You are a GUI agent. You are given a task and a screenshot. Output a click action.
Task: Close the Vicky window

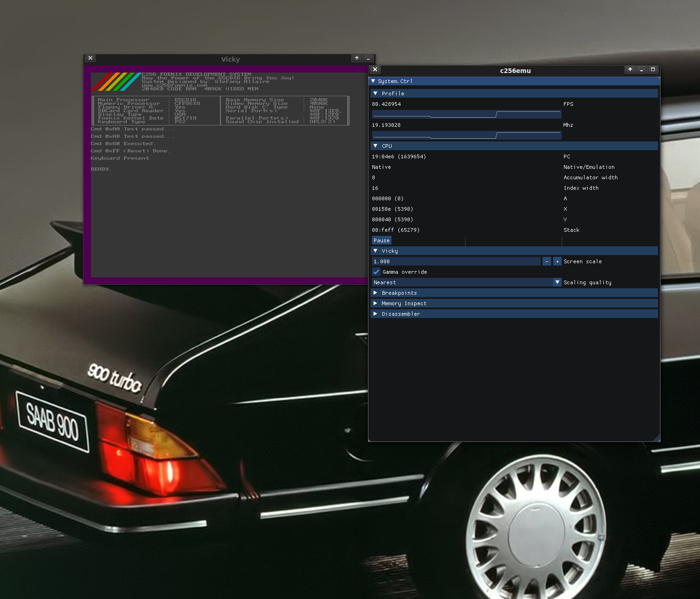pos(90,58)
